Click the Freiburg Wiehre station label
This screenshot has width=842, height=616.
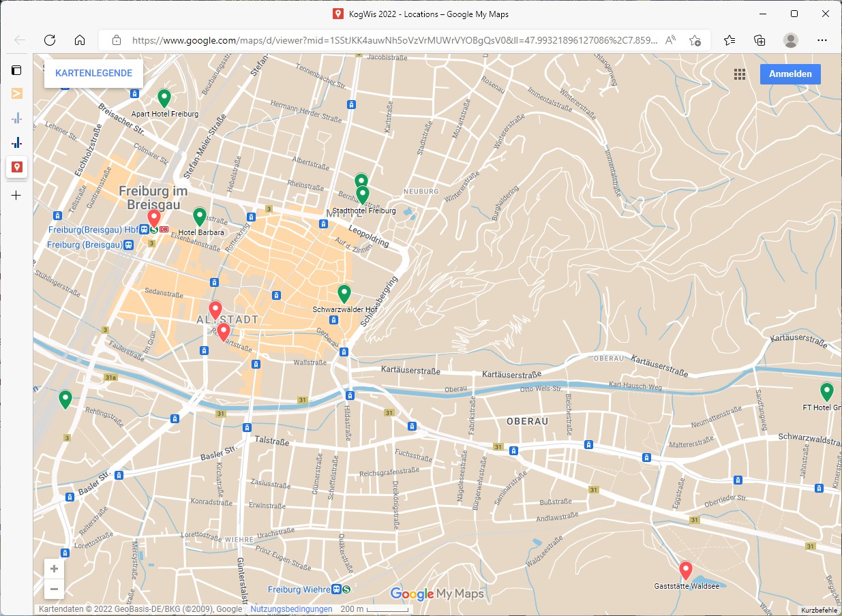click(299, 589)
